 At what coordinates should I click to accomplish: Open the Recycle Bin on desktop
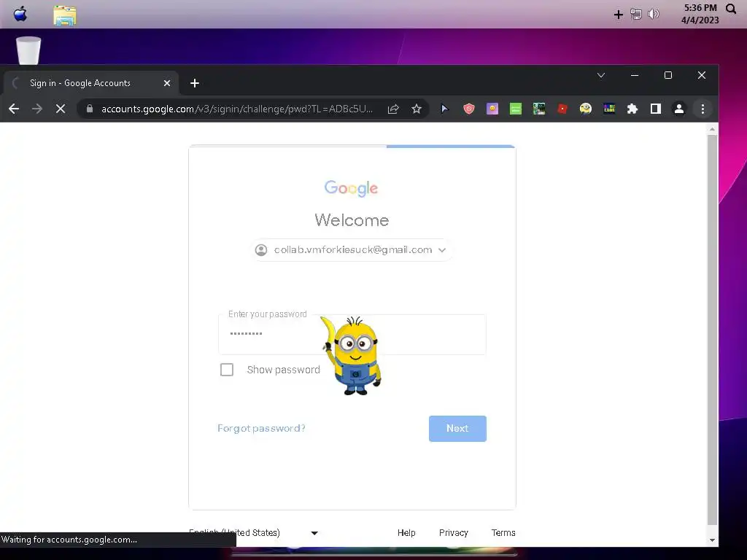(x=28, y=50)
